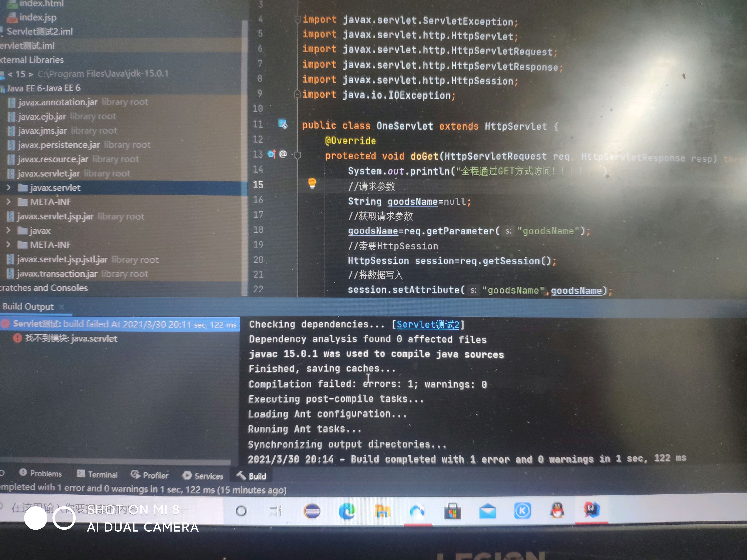Open QQ penguin icon on the taskbar
The image size is (747, 560).
(557, 510)
